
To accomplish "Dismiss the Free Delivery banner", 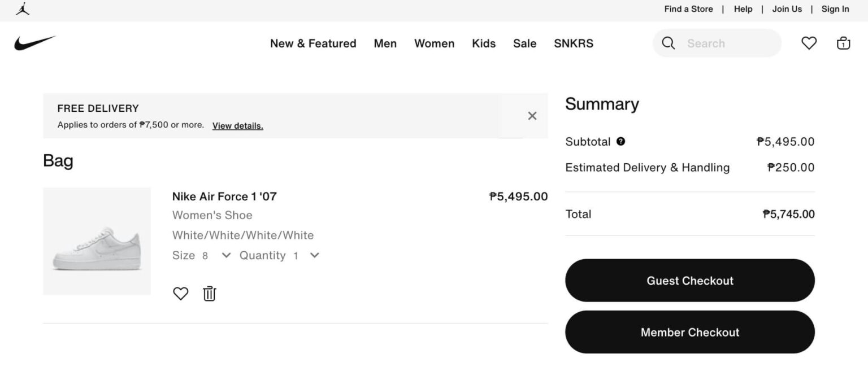I will pyautogui.click(x=532, y=115).
